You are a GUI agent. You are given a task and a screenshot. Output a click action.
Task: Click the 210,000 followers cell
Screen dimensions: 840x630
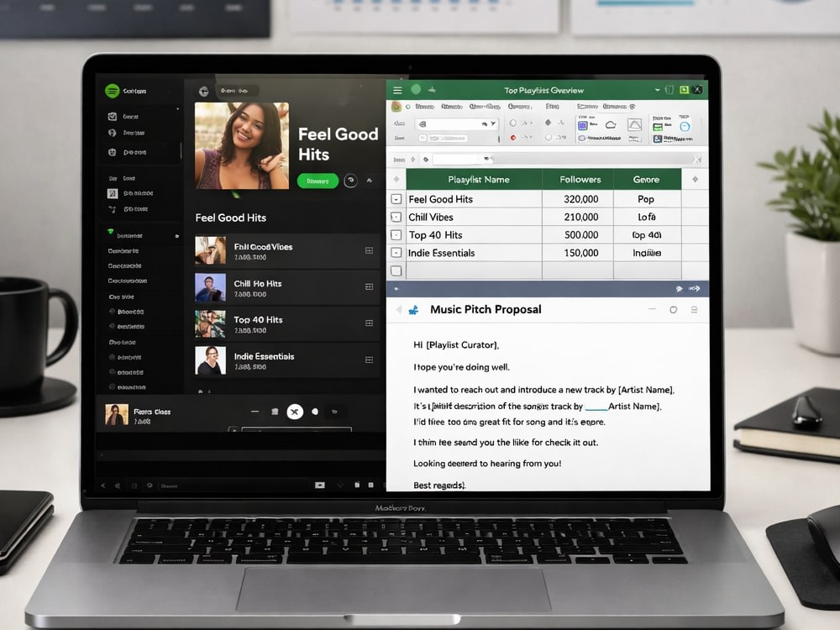click(x=578, y=217)
